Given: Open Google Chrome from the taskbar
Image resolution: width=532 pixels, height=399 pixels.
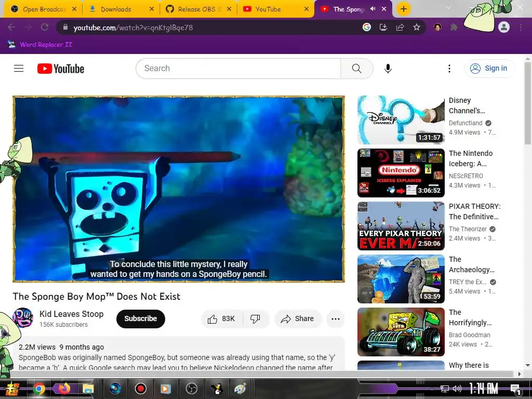Looking at the screenshot, I should (x=39, y=388).
